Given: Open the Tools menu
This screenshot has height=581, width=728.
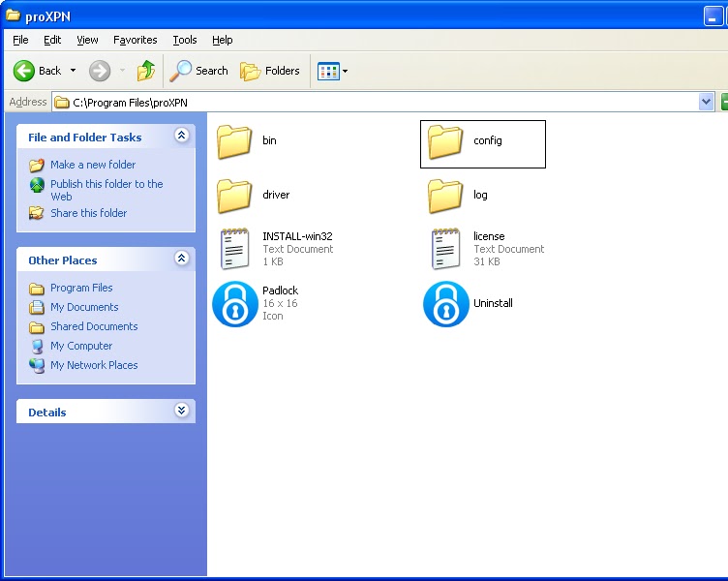Looking at the screenshot, I should [x=185, y=40].
